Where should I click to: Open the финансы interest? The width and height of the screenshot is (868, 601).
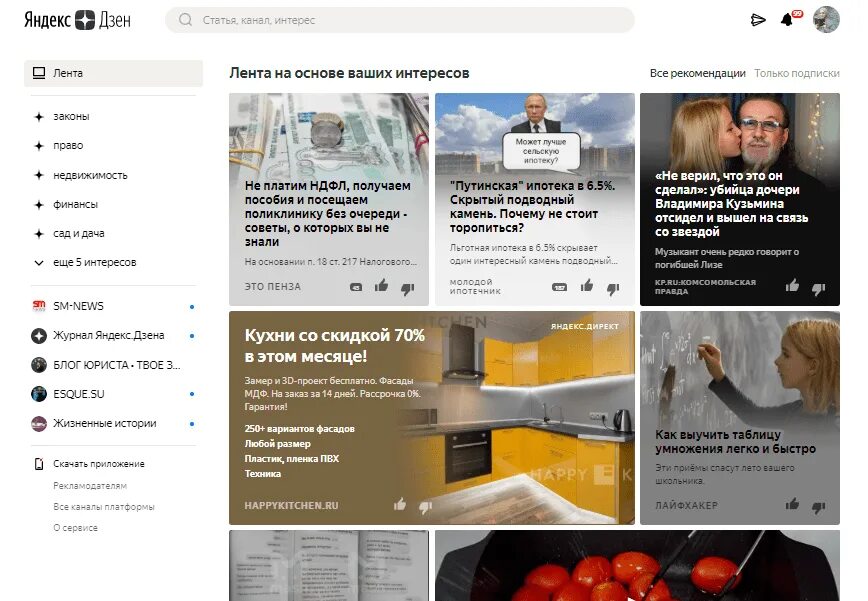coord(75,204)
